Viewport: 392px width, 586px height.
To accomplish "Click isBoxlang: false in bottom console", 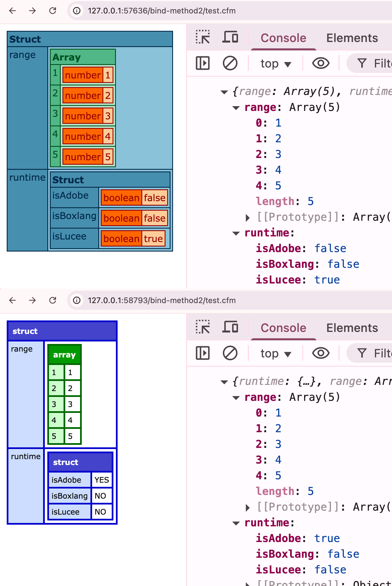I will [307, 554].
